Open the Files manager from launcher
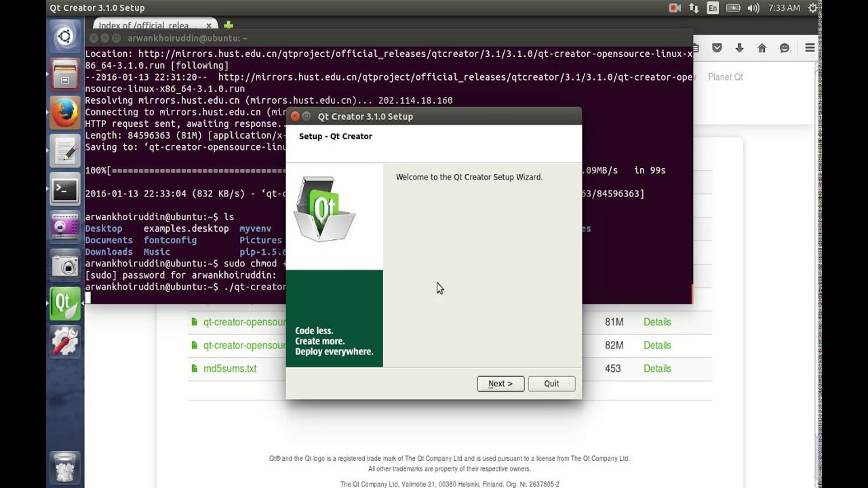 [x=65, y=74]
